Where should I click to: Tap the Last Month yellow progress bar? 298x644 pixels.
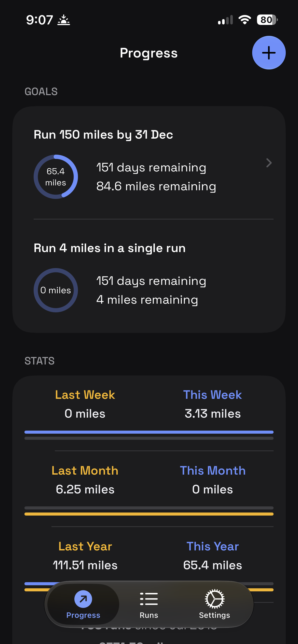pyautogui.click(x=149, y=514)
